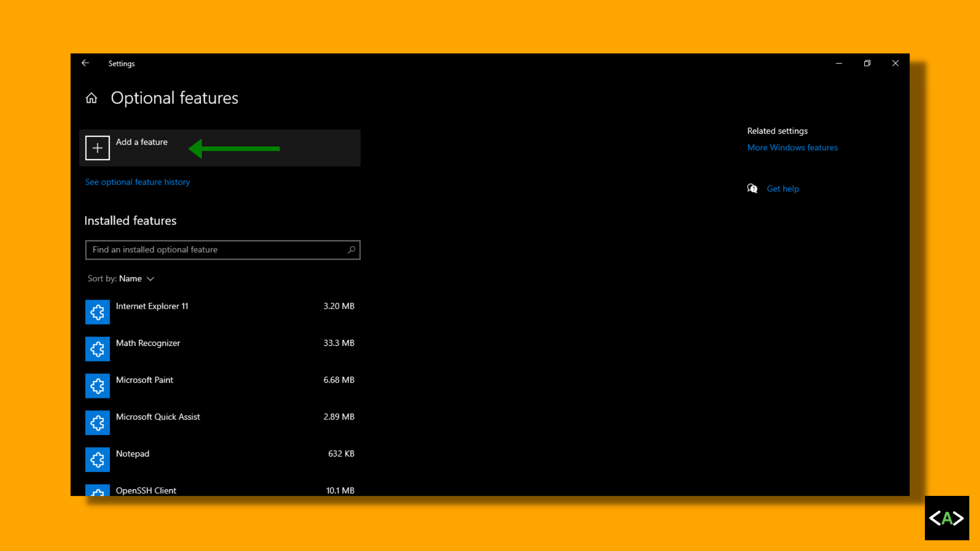
Task: Click the Get help link
Action: pyautogui.click(x=782, y=189)
